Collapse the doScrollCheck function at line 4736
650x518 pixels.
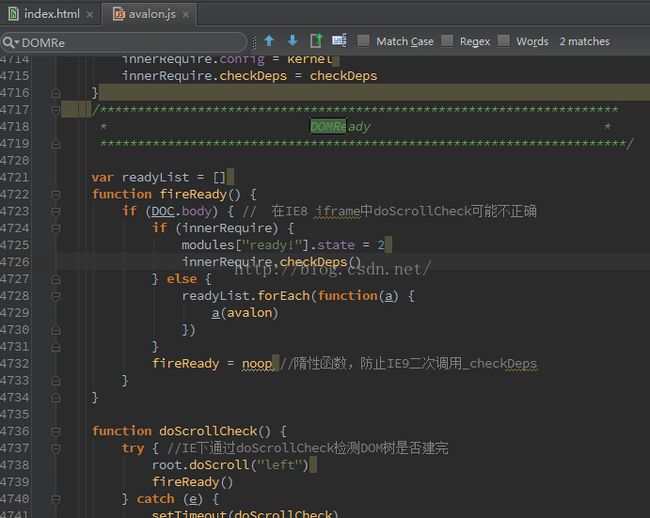point(56,431)
